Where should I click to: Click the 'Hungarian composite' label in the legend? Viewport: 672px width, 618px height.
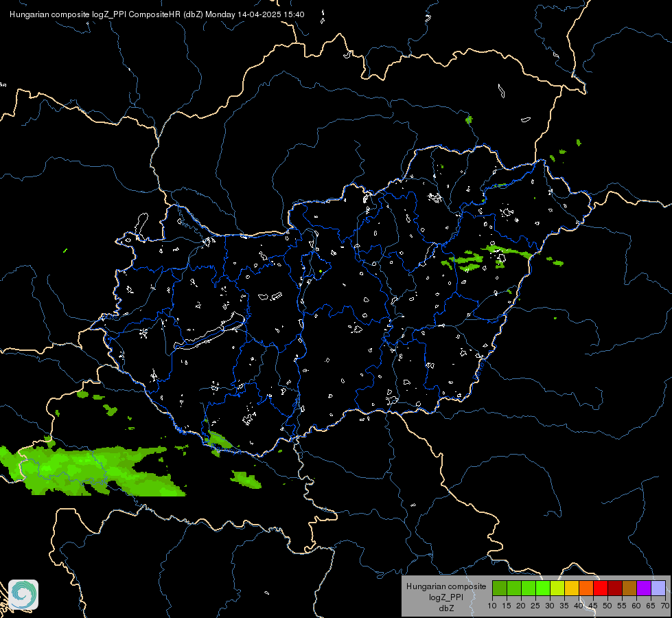pos(446,586)
